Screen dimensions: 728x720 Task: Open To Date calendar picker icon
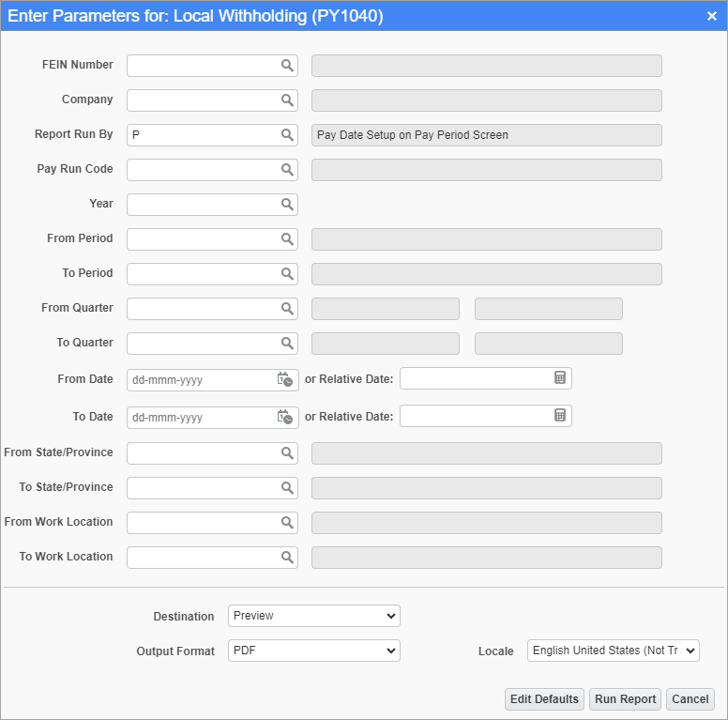coord(284,417)
